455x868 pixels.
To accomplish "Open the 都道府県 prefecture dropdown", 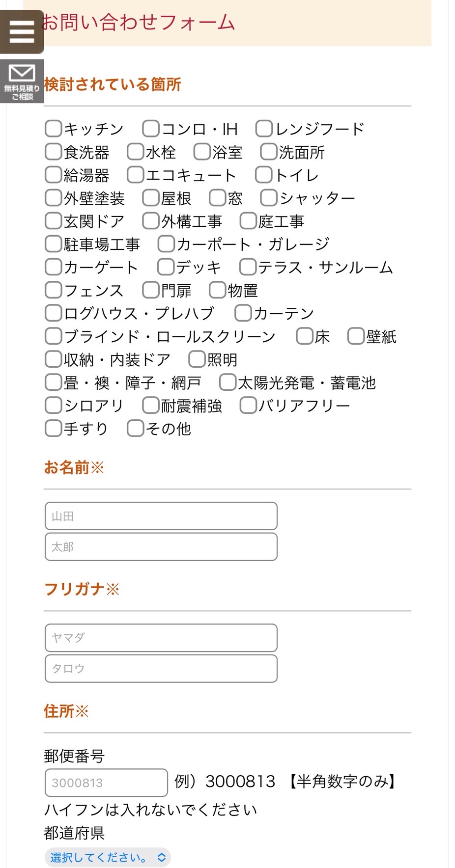I will [107, 857].
